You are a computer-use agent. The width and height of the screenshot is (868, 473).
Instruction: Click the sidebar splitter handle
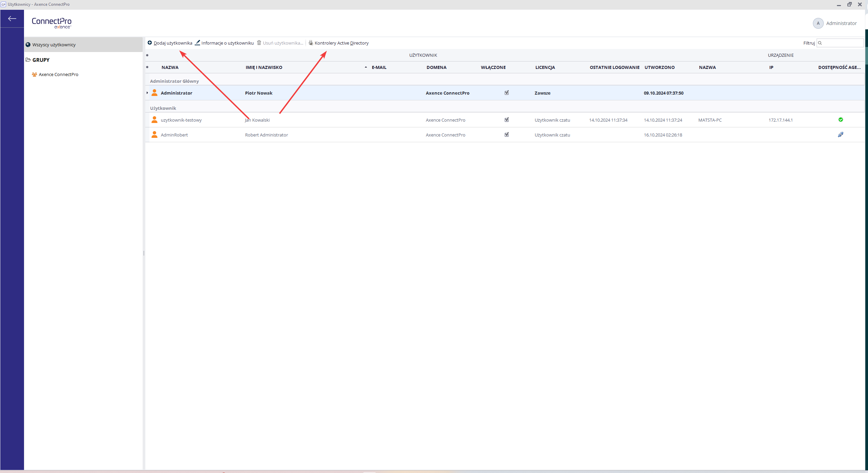click(144, 253)
